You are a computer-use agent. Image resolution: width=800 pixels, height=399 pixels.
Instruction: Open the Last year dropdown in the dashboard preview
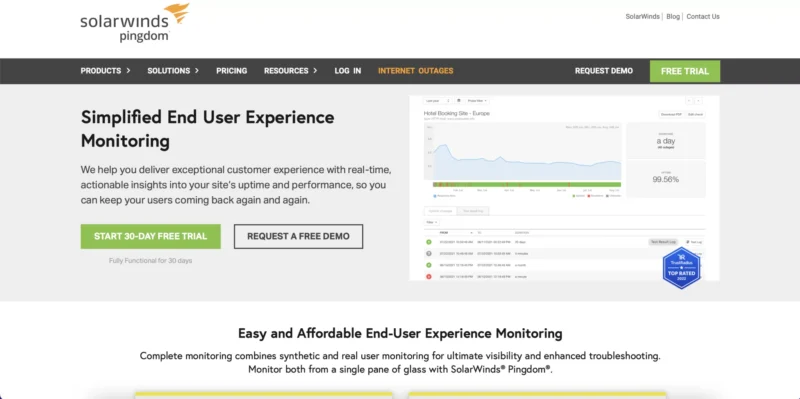(x=438, y=101)
